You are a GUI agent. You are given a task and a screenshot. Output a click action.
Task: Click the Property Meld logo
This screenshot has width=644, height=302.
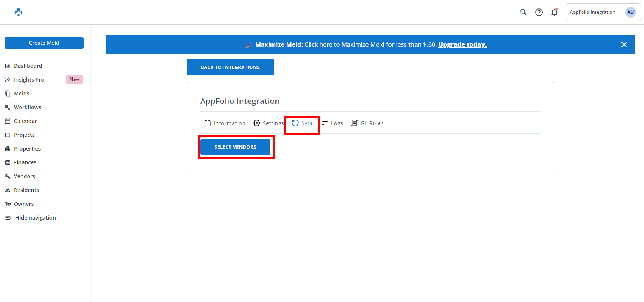coord(18,12)
